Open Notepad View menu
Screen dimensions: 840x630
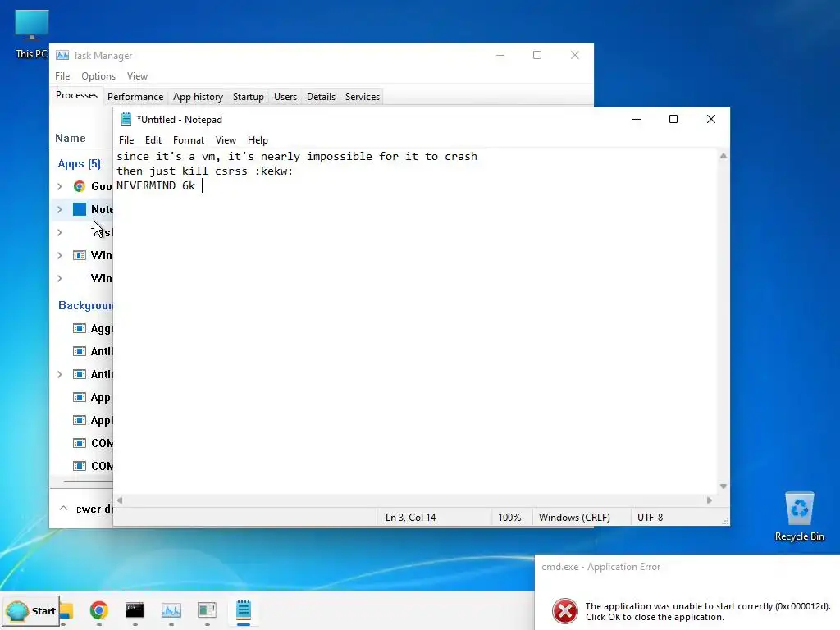(226, 139)
